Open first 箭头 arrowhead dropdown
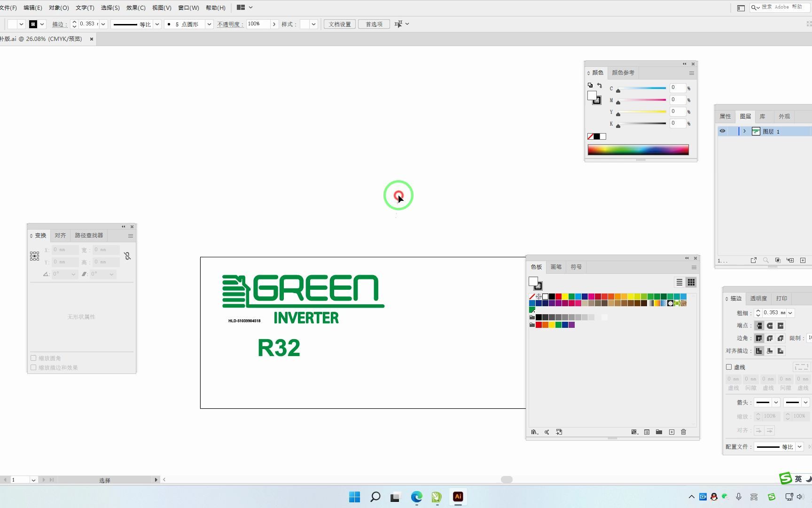 [776, 402]
